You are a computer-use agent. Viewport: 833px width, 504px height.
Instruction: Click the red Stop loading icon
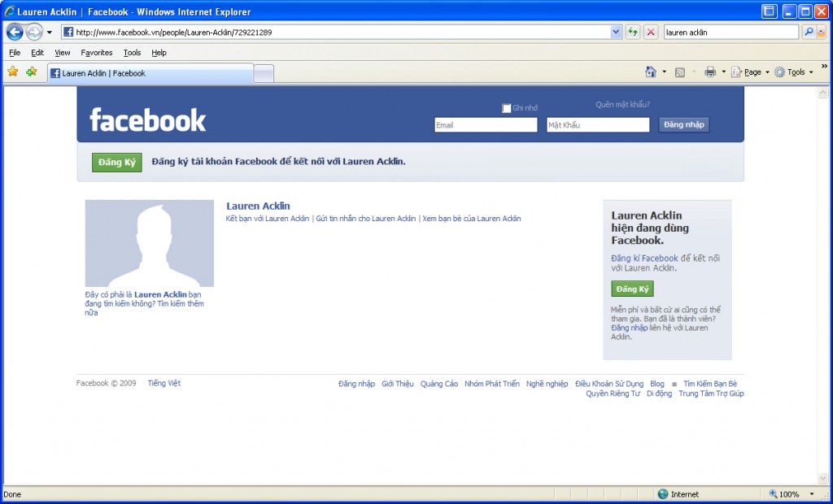pyautogui.click(x=650, y=33)
